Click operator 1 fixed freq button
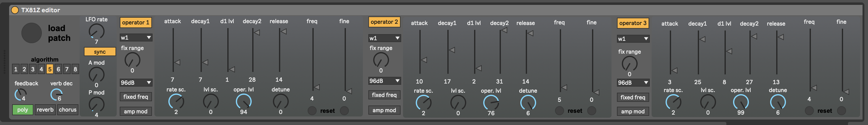868x125 pixels. (136, 97)
